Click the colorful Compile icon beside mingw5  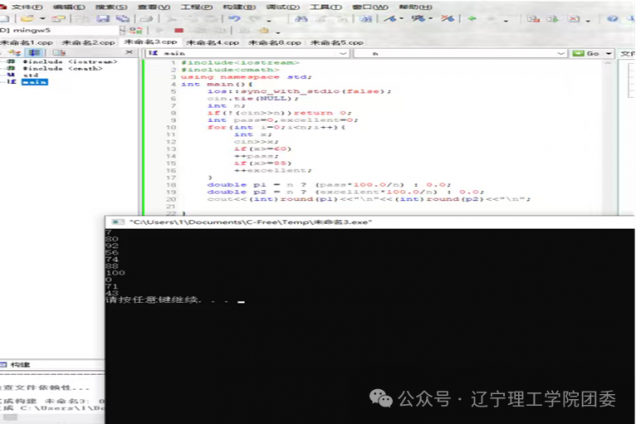point(135,30)
